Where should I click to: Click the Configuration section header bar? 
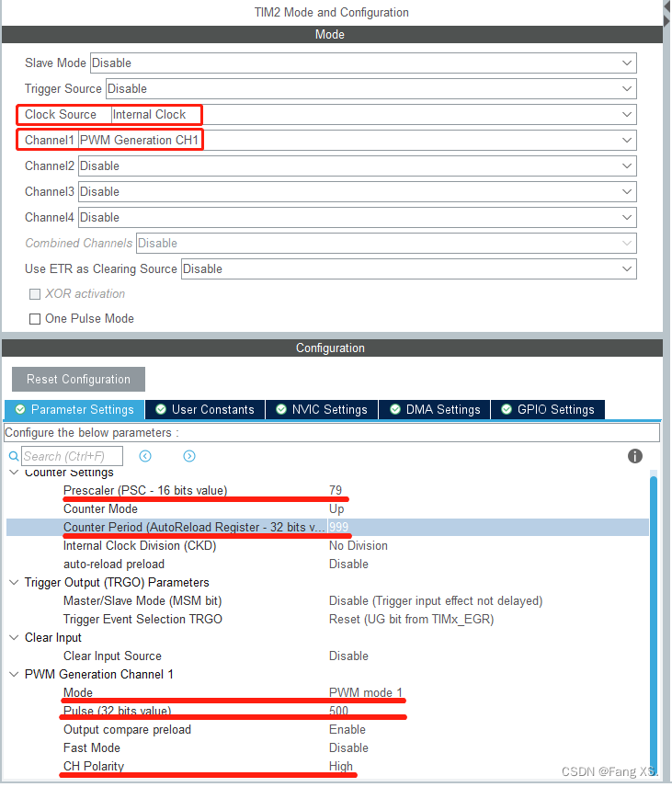[332, 348]
